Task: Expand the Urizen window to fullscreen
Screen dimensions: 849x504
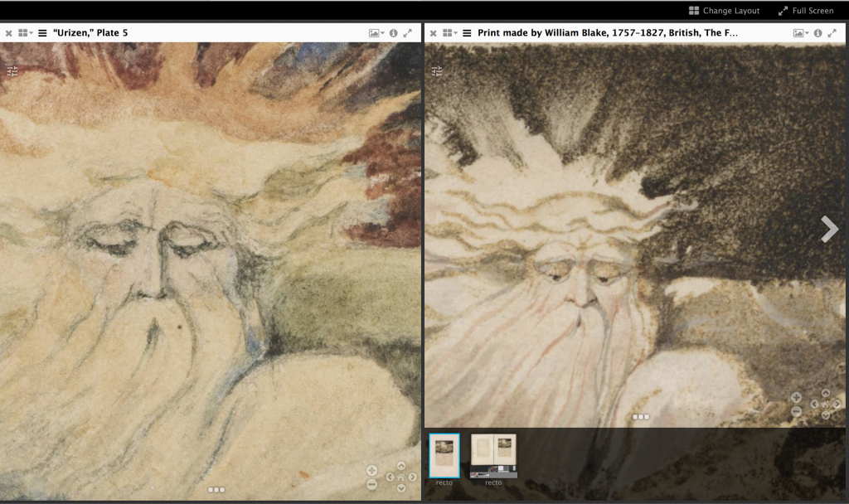Action: [407, 33]
